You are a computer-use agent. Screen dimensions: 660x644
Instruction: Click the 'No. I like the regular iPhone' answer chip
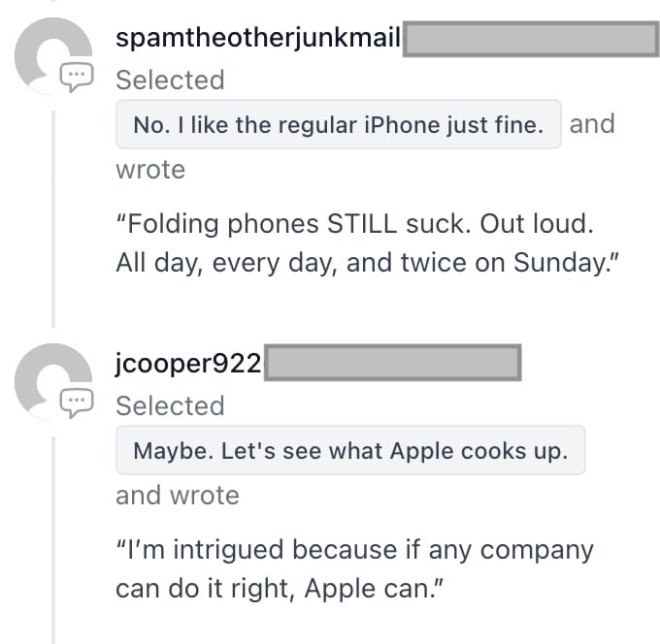point(339,124)
